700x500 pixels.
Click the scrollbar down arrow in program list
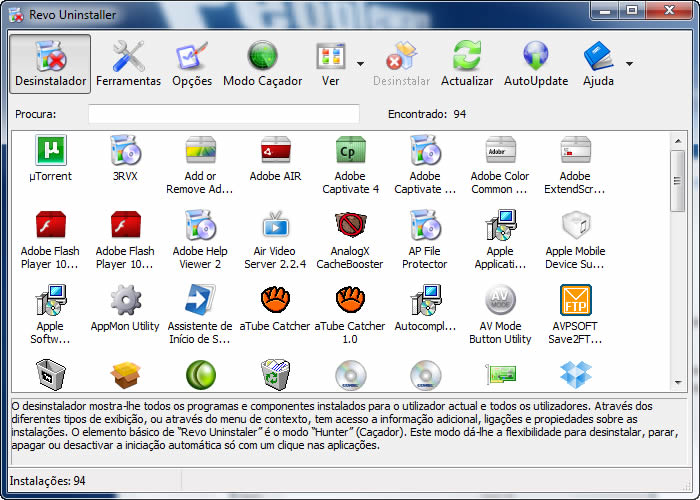click(678, 382)
